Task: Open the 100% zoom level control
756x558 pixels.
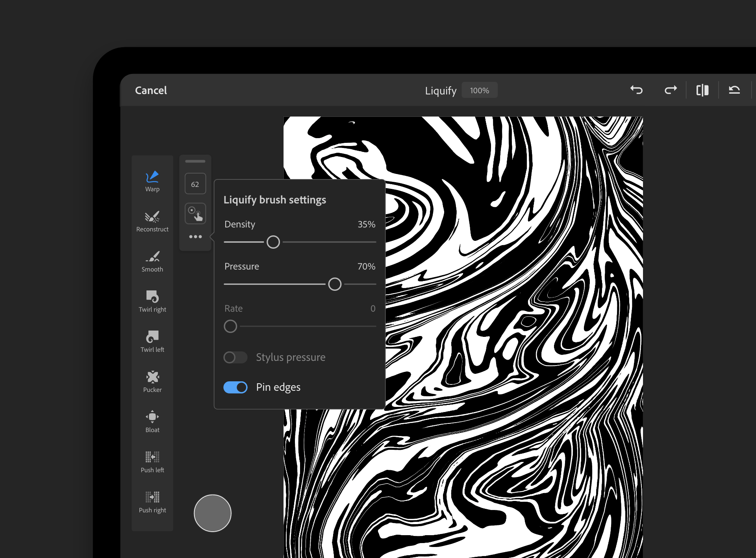Action: click(479, 91)
